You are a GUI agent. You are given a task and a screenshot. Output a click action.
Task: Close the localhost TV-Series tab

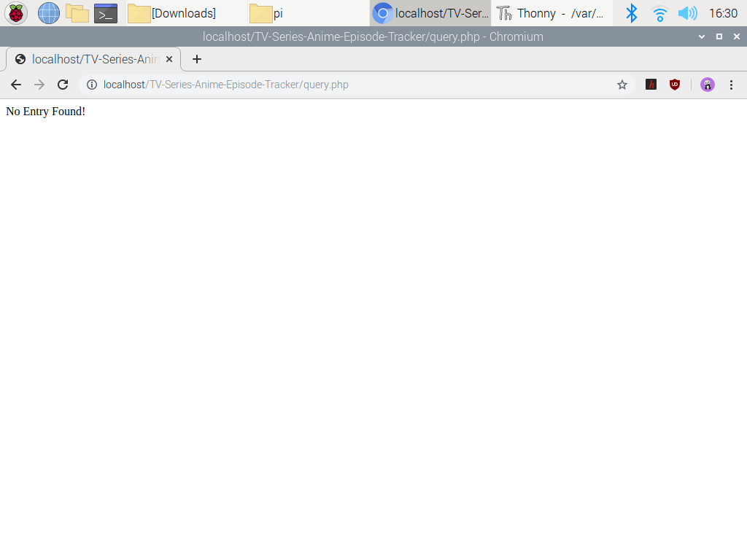169,59
